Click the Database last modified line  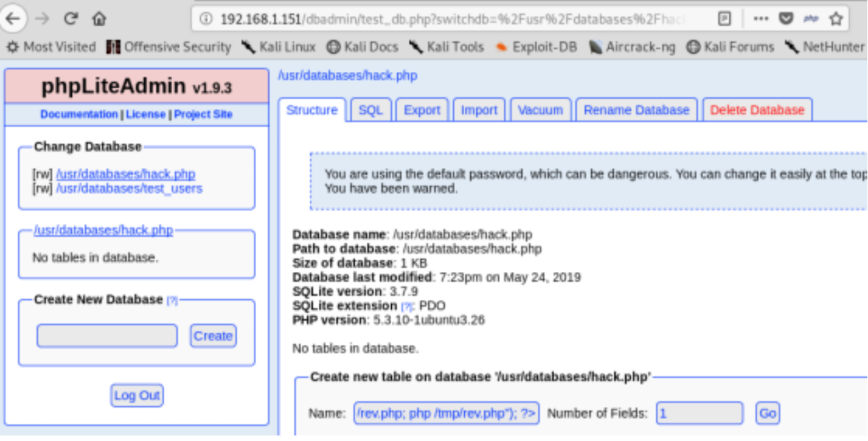436,277
